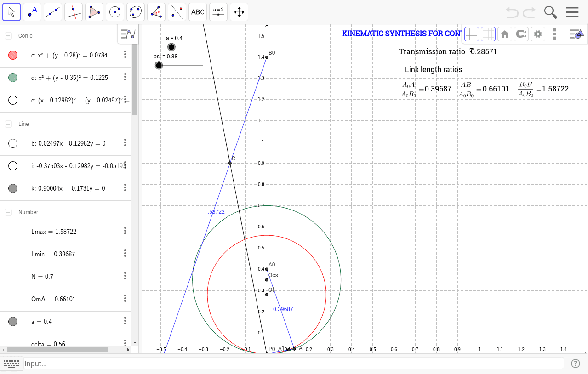The height and width of the screenshot is (374, 588).
Task: Click blue 1.58722 length label
Action: tap(215, 212)
